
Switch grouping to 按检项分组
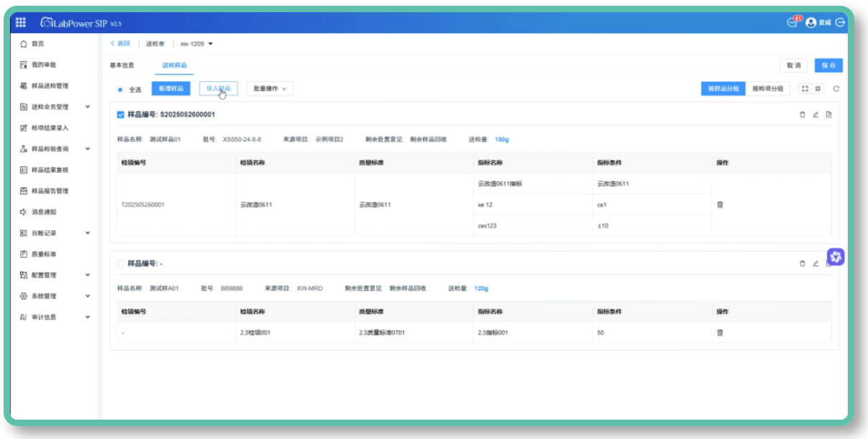767,88
